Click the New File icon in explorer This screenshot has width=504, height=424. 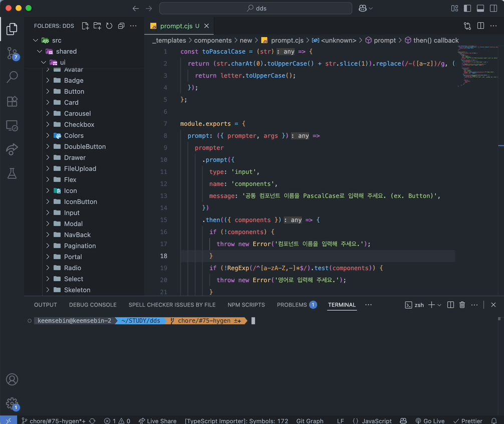point(85,26)
